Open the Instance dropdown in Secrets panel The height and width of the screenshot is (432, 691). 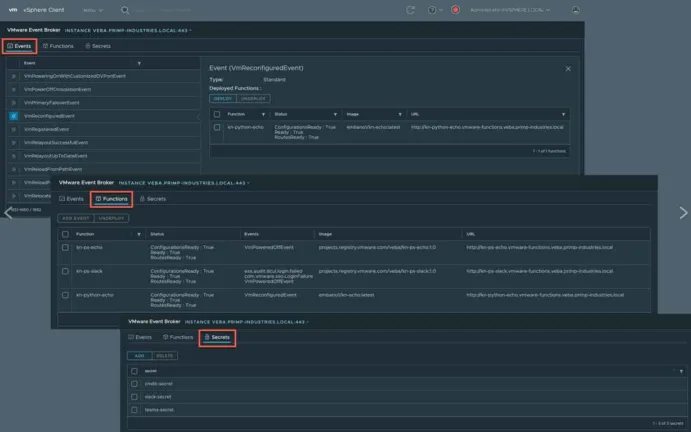tap(246, 322)
